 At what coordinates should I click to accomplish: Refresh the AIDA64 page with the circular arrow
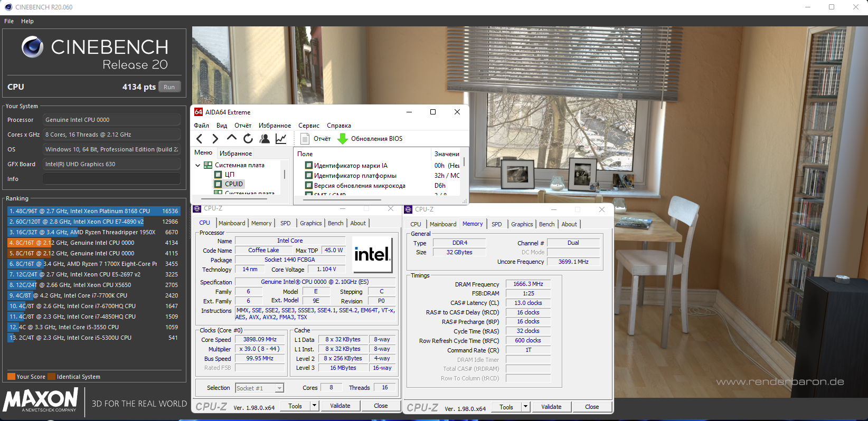click(x=248, y=139)
